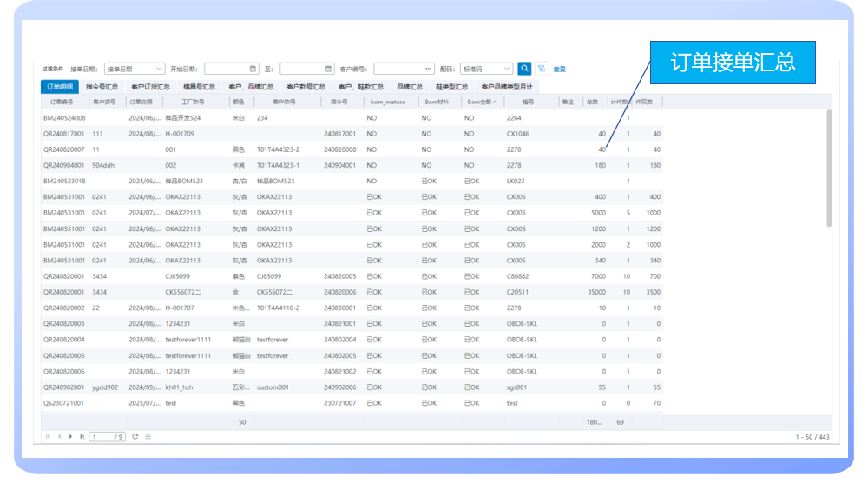Expand the 接单日期 dropdown

135,69
